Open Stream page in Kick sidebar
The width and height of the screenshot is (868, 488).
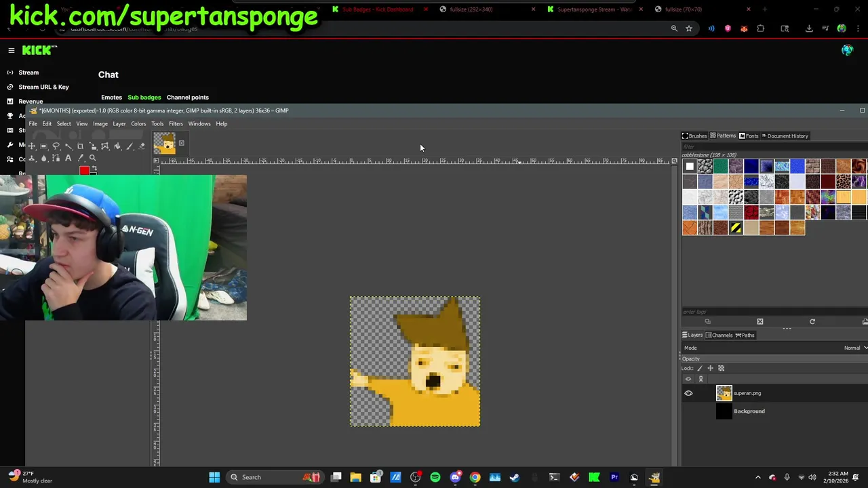(x=28, y=73)
